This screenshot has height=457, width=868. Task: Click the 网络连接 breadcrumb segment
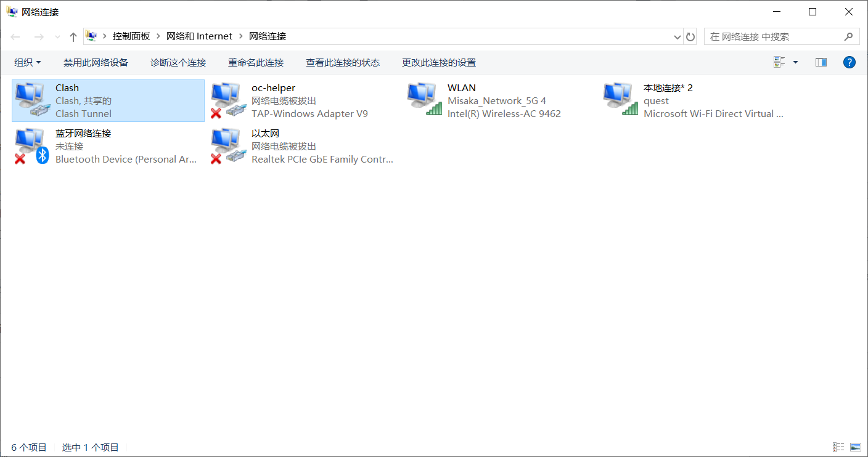(x=268, y=36)
